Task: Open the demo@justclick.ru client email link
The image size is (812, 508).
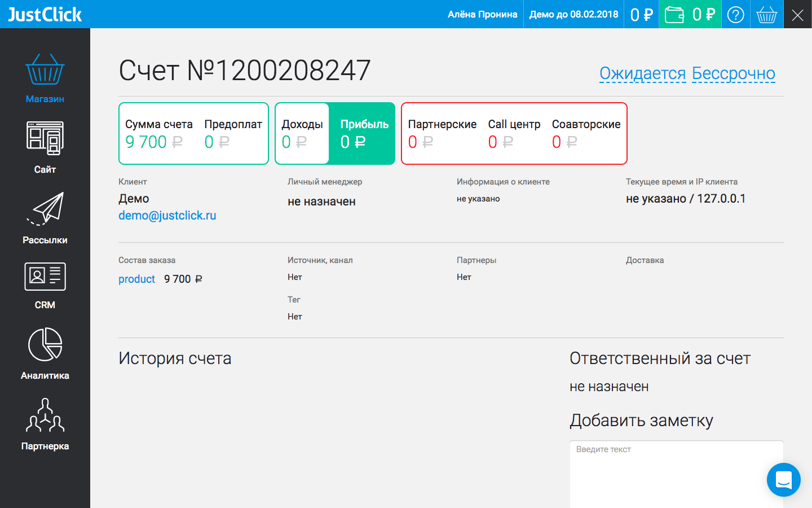Action: point(167,216)
